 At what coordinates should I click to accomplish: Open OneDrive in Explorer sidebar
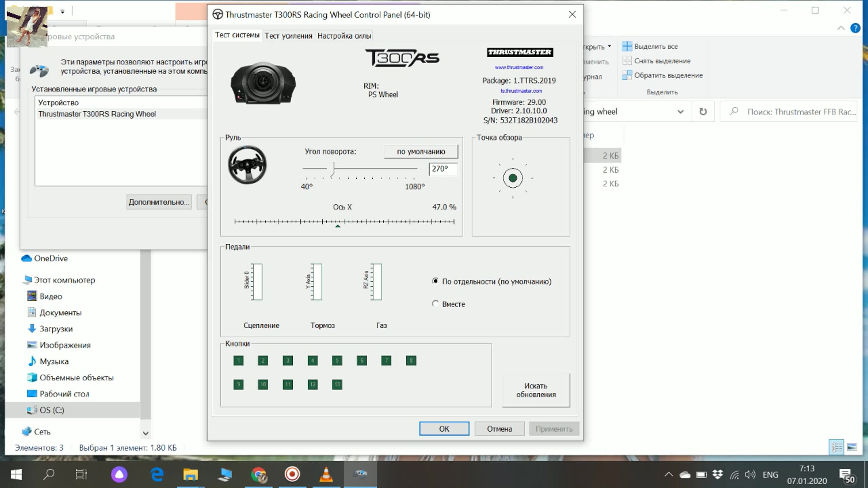[x=45, y=258]
